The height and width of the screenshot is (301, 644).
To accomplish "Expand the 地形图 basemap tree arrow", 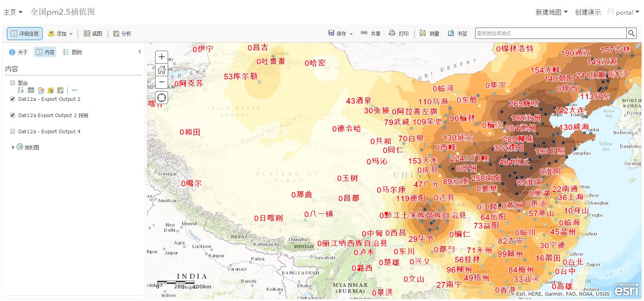I will 13,147.
